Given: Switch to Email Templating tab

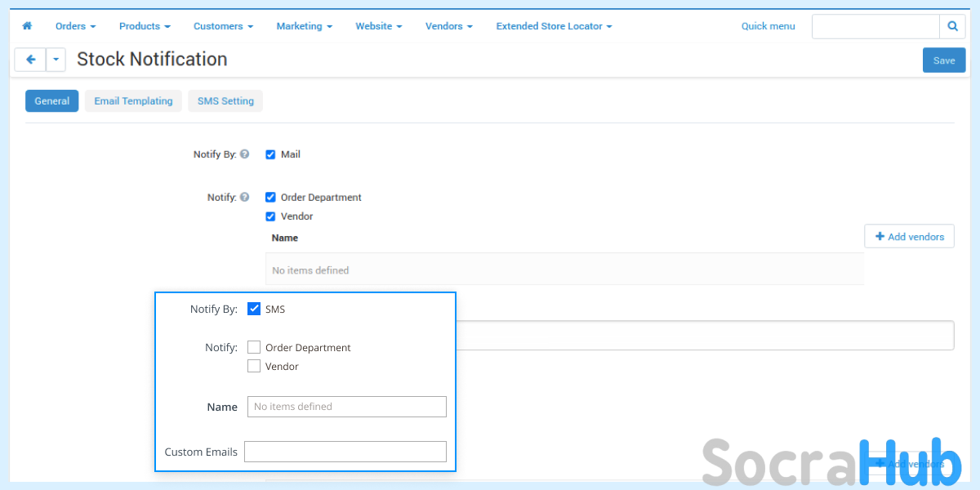Looking at the screenshot, I should [x=133, y=101].
